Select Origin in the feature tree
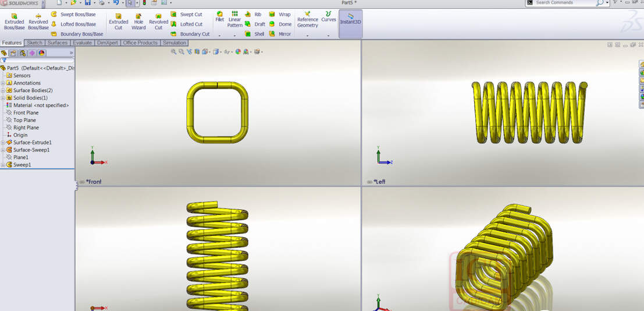Image resolution: width=644 pixels, height=311 pixels. 17,135
